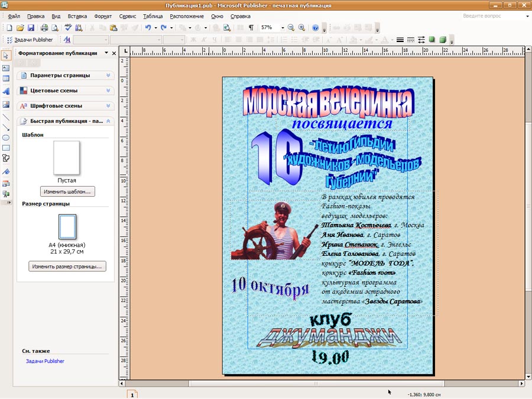Viewport: 532px width, 399px height.
Task: Click the Изменить размер страницы button
Action: point(67,267)
